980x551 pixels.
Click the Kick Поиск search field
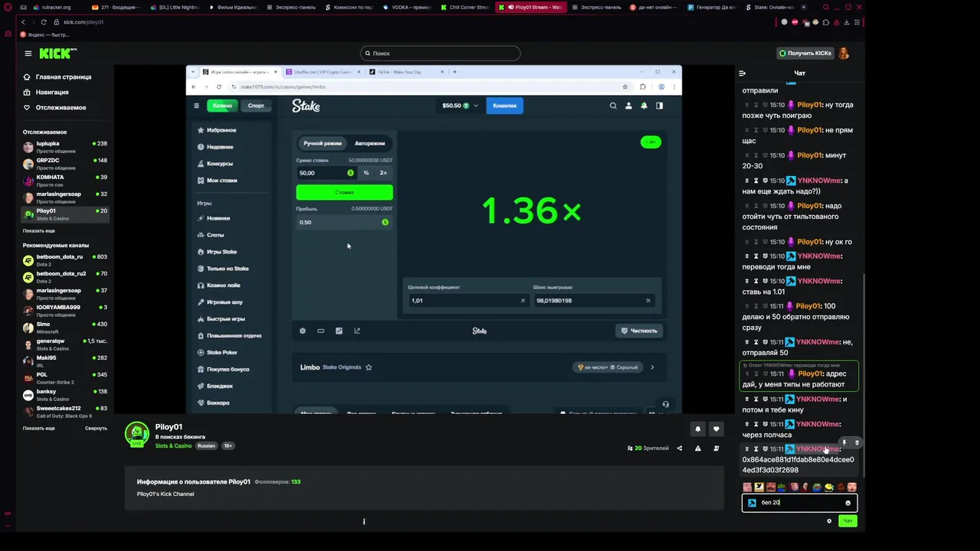(440, 54)
